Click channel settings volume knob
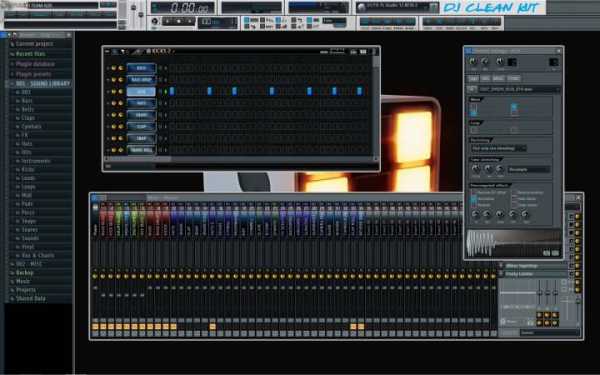 point(485,61)
